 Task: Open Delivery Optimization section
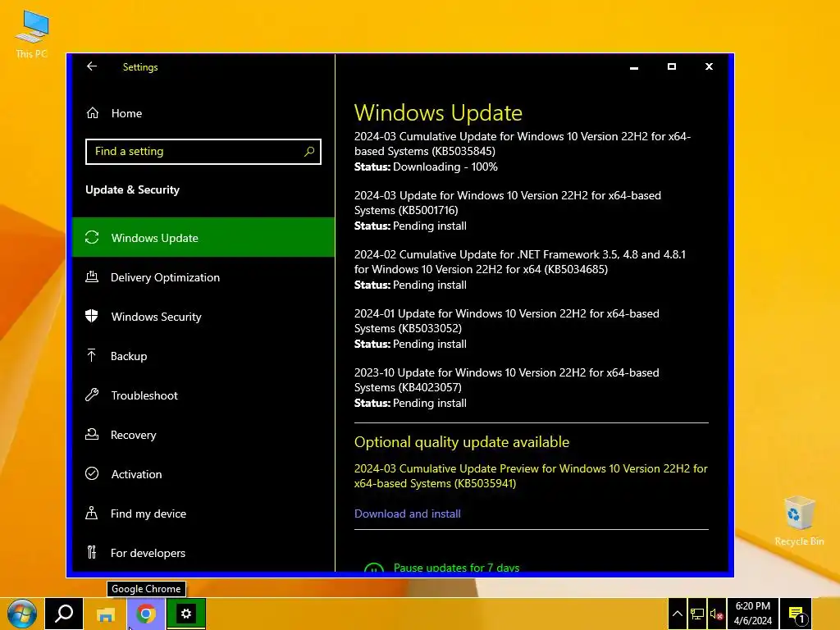[x=203, y=277]
